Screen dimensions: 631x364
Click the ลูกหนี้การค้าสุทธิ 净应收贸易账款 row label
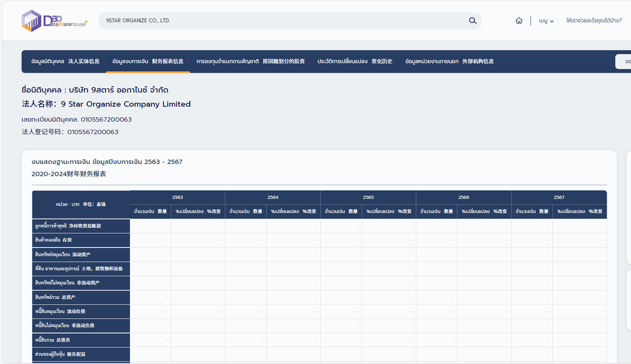[x=81, y=226]
